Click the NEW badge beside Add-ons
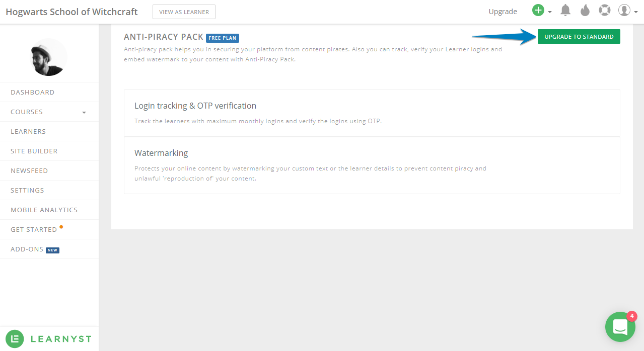Image resolution: width=644 pixels, height=351 pixels. click(x=52, y=250)
